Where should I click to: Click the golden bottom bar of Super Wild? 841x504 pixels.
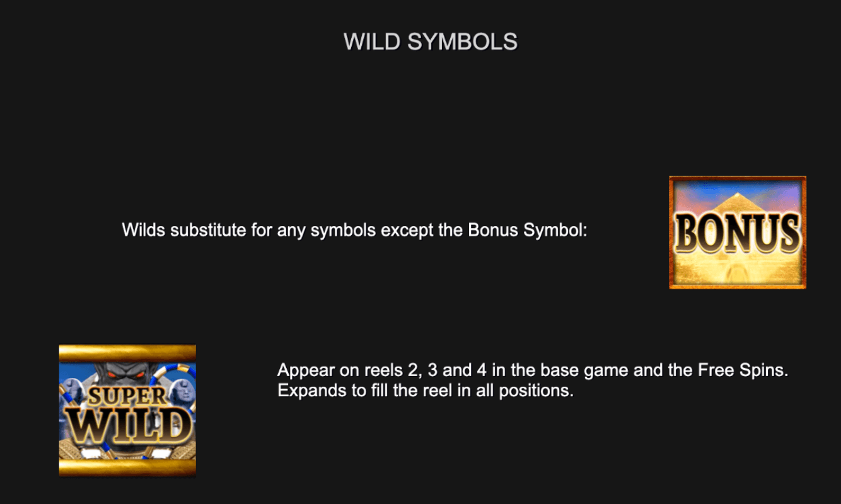coord(127,467)
